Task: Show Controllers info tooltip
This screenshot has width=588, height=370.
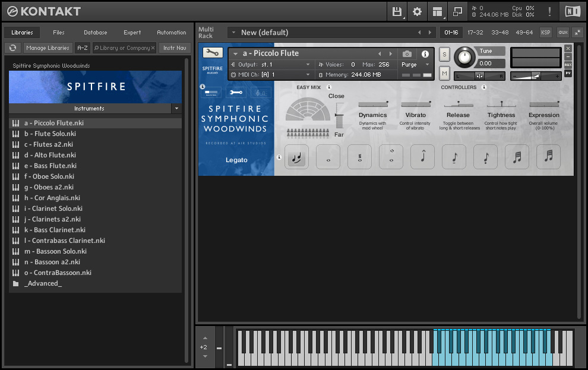Action: tap(484, 87)
